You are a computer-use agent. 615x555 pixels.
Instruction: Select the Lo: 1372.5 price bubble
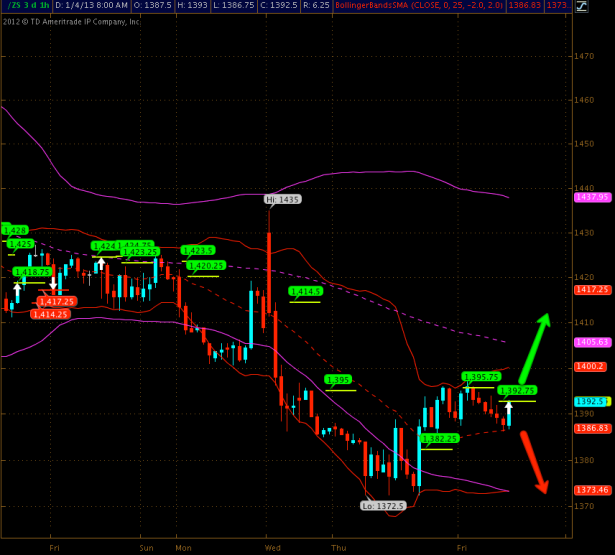(x=383, y=506)
